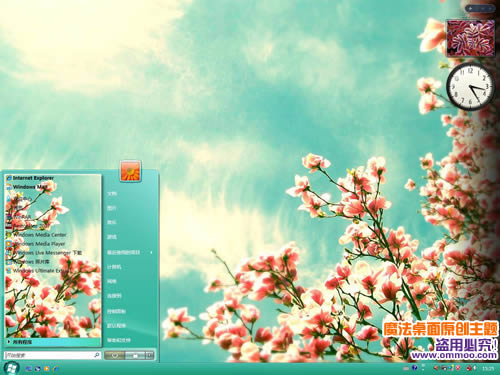Screen dimensions: 500x375
Task: Click the plus button on sidebar gadget bar
Action: coord(470,8)
